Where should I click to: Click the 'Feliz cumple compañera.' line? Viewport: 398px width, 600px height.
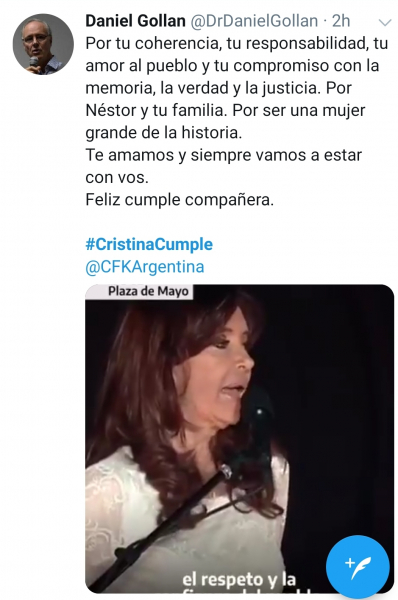click(179, 200)
